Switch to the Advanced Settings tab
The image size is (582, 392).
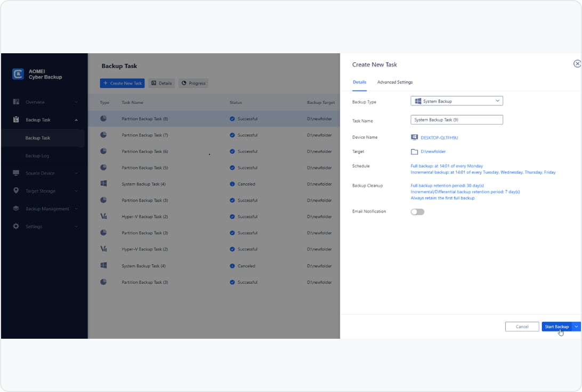pos(394,82)
